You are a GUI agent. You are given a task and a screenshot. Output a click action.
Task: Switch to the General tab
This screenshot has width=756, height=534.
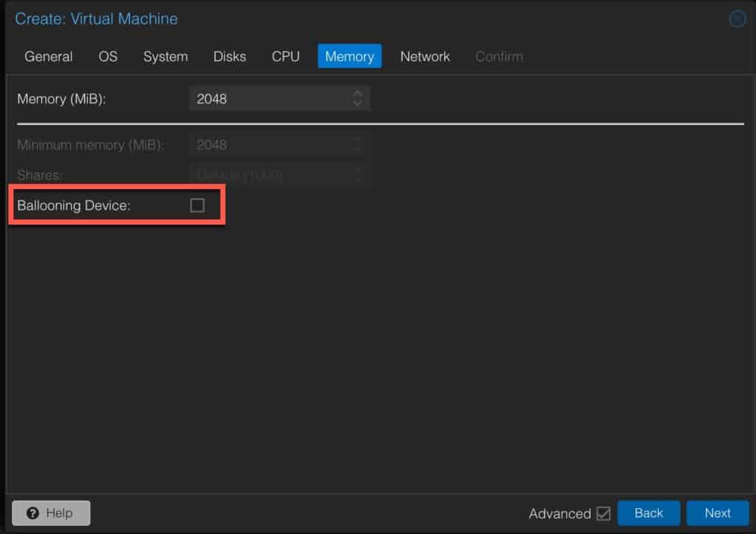(48, 56)
